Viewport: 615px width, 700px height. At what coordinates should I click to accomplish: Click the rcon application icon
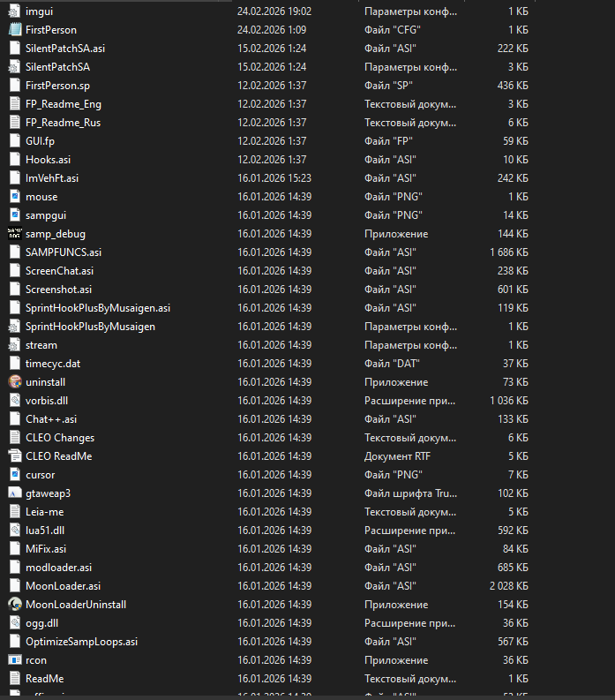coord(14,660)
